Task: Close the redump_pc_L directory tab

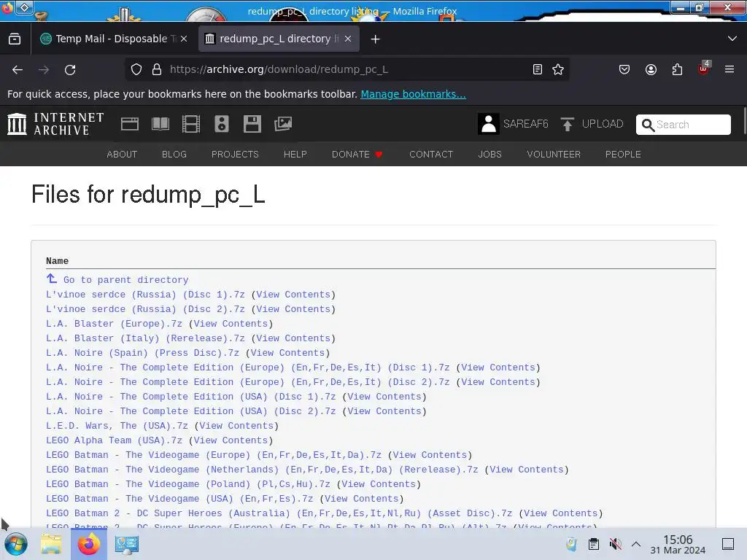Action: click(x=348, y=39)
